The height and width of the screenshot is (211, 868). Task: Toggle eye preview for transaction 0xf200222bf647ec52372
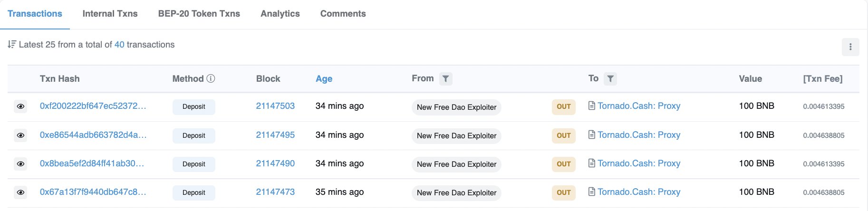[21, 106]
